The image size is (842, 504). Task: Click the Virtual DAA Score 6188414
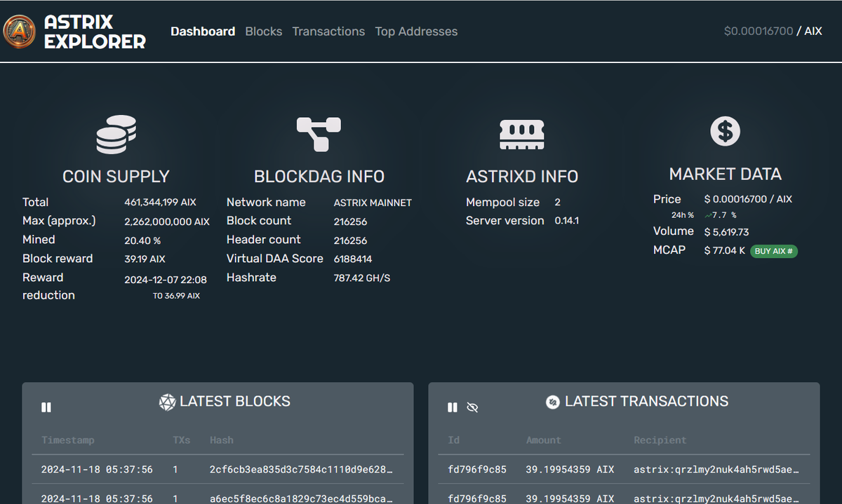coord(353,259)
